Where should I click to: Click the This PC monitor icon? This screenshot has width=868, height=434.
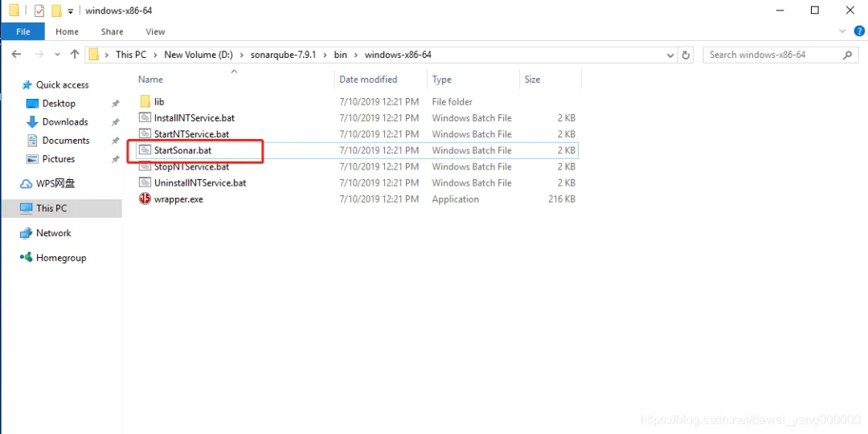(x=26, y=208)
